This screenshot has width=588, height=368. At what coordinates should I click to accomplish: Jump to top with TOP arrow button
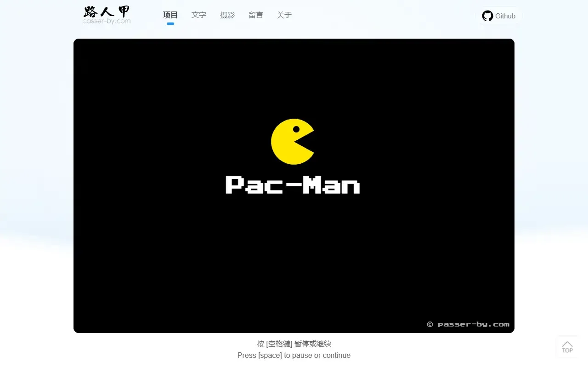[x=567, y=347]
